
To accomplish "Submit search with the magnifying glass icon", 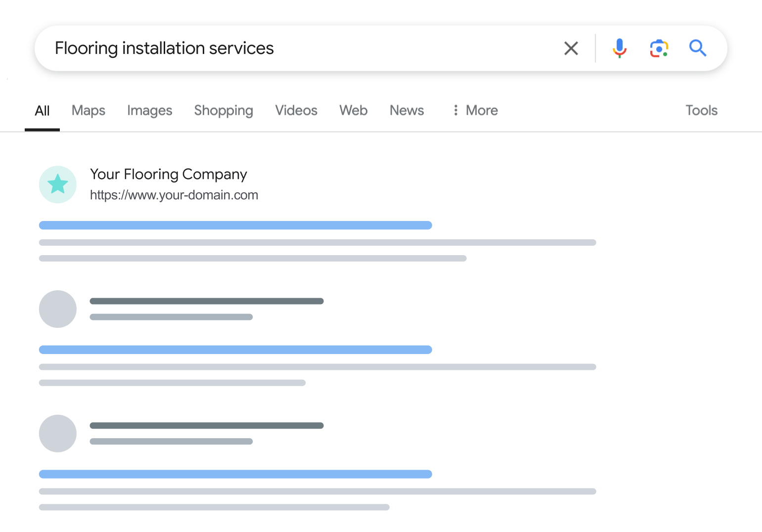I will (698, 48).
